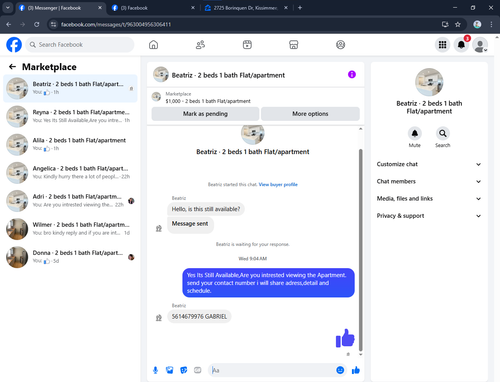Open the Home feed icon
The height and width of the screenshot is (382, 500).
(153, 45)
